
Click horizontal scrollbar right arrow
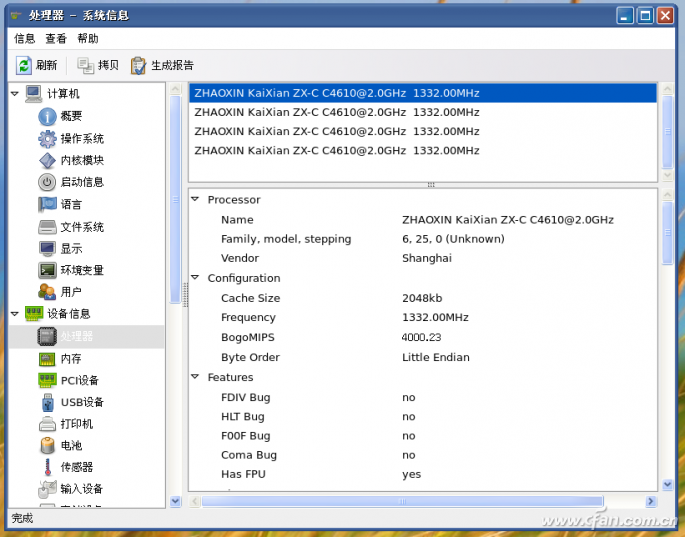tap(651, 501)
